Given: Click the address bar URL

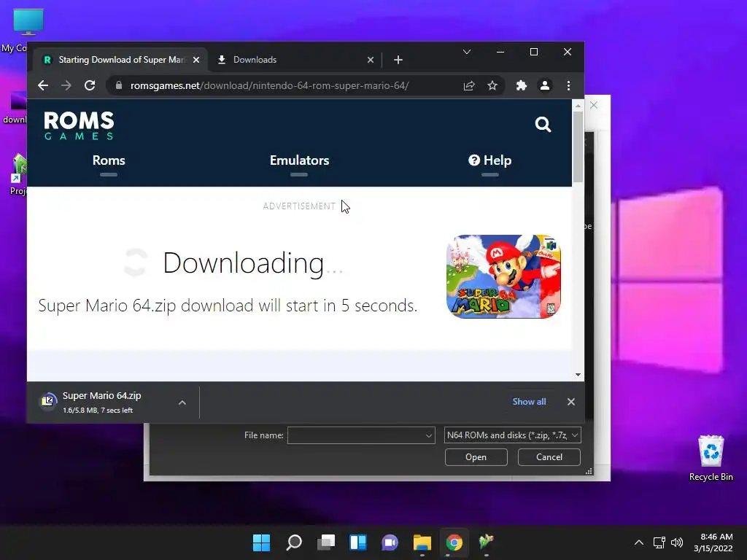Looking at the screenshot, I should pos(269,86).
